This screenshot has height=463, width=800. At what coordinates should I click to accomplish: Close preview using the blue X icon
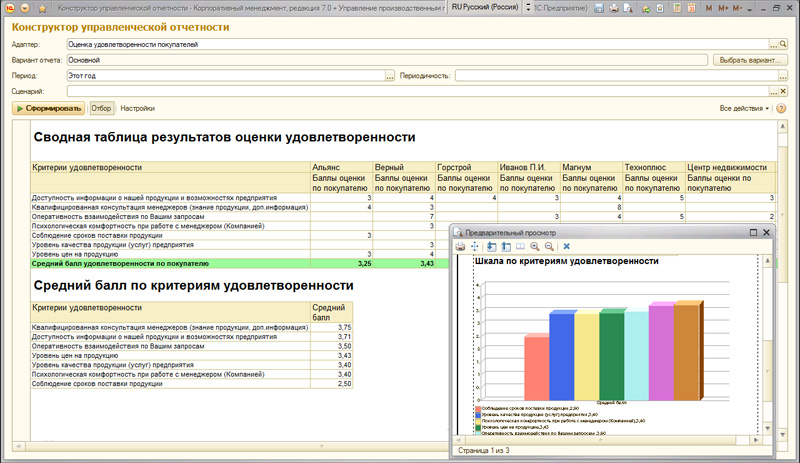pyautogui.click(x=567, y=246)
